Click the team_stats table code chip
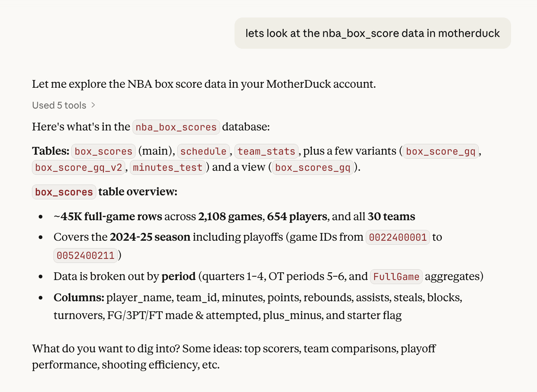The width and height of the screenshot is (537, 392). point(266,151)
